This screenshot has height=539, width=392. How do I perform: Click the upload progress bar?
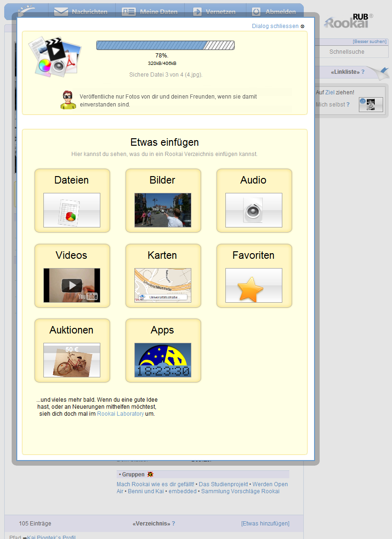pos(165,45)
